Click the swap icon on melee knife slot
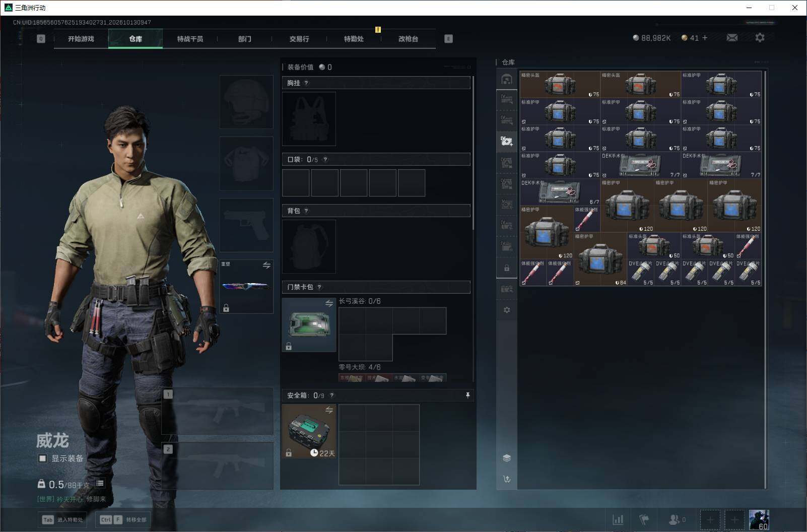 pos(266,265)
